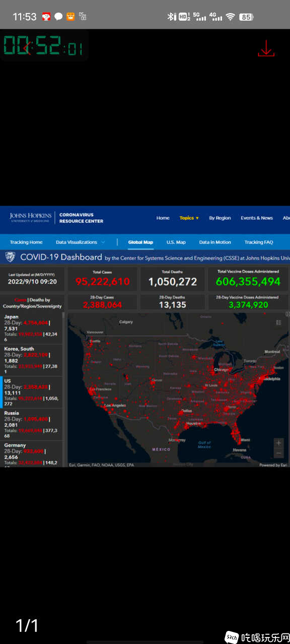Open the map legend list icon
Screen dimensions: 290x644
(279, 323)
